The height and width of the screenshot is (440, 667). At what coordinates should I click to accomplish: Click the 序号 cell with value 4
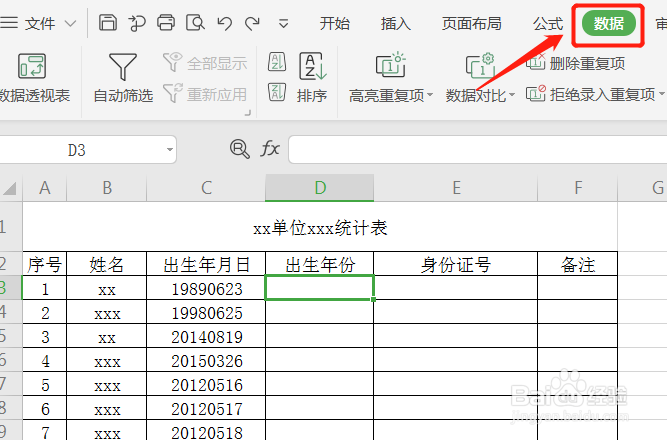pos(45,360)
